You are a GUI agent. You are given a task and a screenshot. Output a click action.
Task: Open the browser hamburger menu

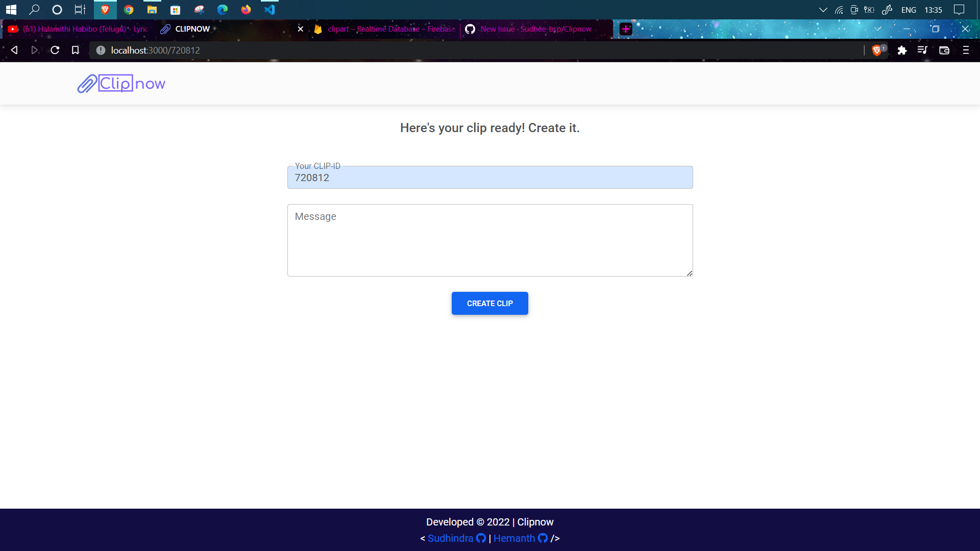(966, 50)
